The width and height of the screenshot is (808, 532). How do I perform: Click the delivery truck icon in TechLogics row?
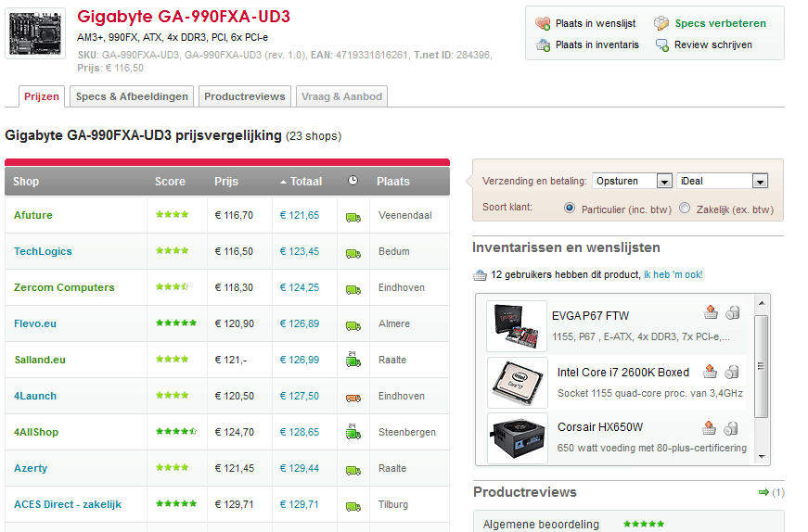pos(353,253)
